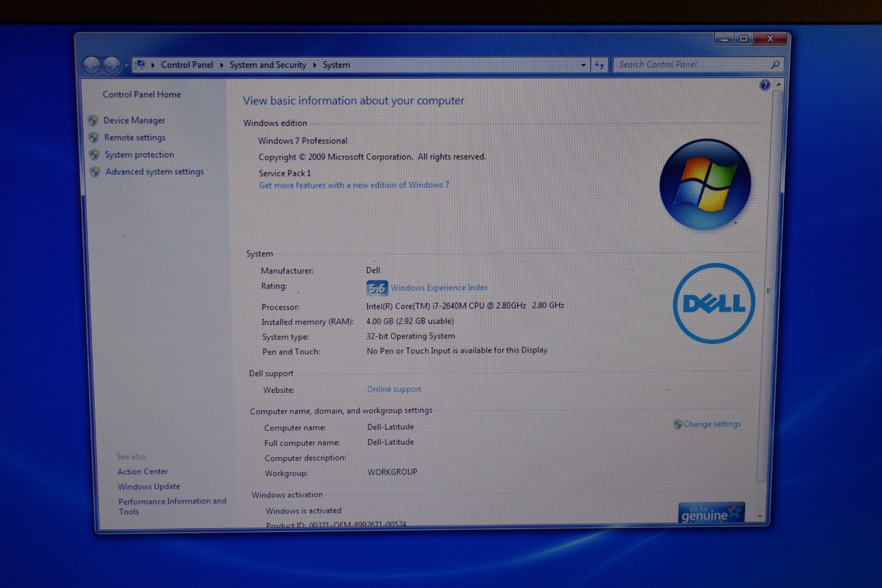The height and width of the screenshot is (588, 882).
Task: Click the scrollbar up arrow
Action: point(778,85)
